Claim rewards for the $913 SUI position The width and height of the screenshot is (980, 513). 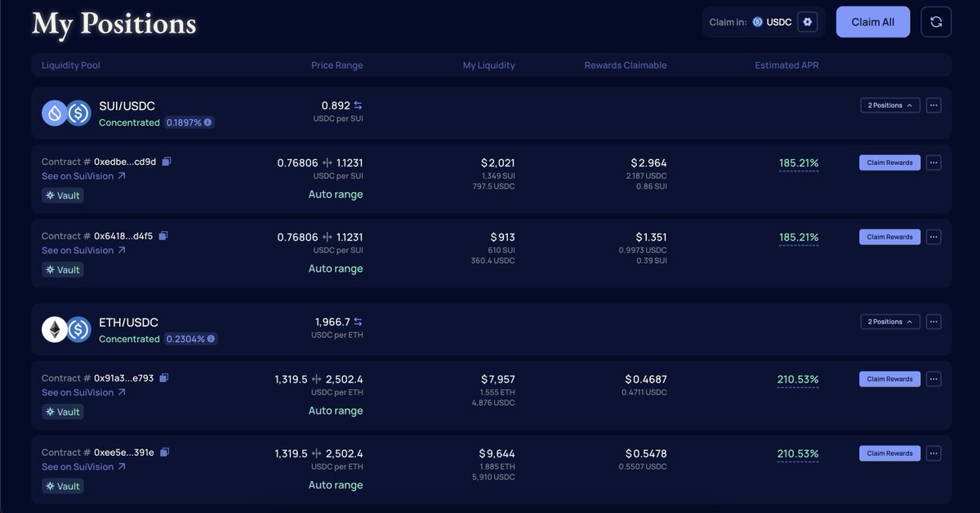[x=889, y=237]
